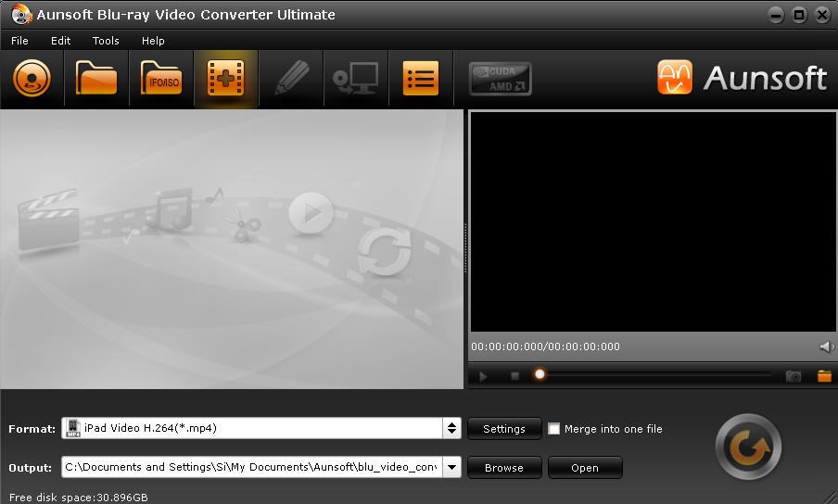Click the Open output button
Image resolution: width=838 pixels, height=504 pixels.
(585, 468)
